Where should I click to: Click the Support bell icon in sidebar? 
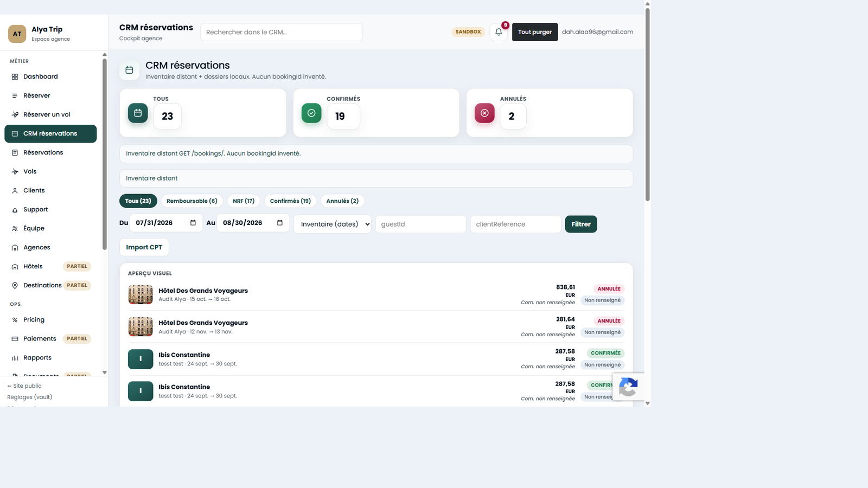tap(15, 210)
